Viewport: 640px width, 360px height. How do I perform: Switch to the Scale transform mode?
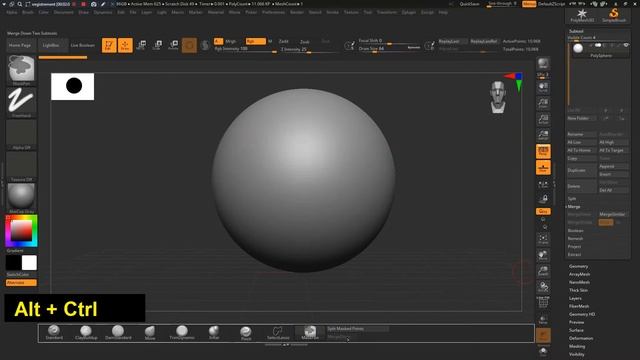point(157,45)
